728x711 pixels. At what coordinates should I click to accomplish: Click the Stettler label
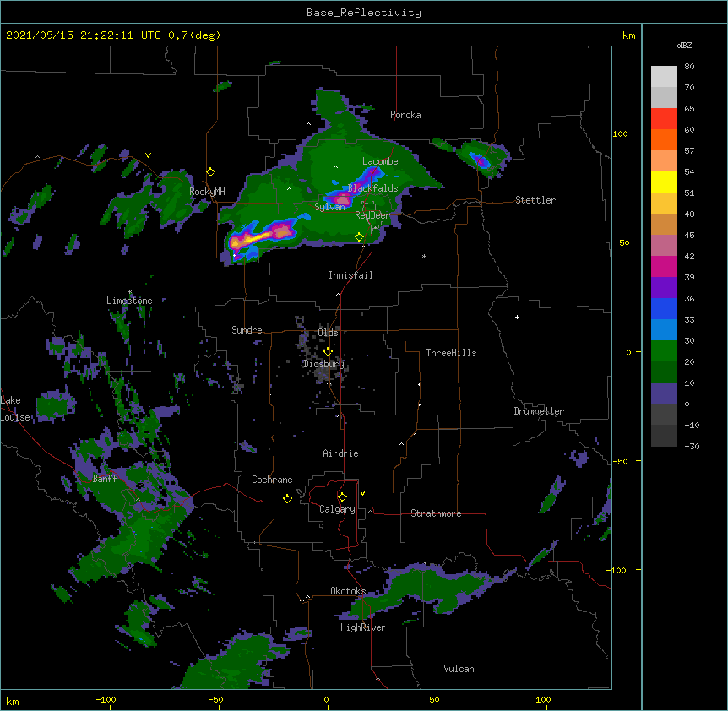tap(535, 200)
